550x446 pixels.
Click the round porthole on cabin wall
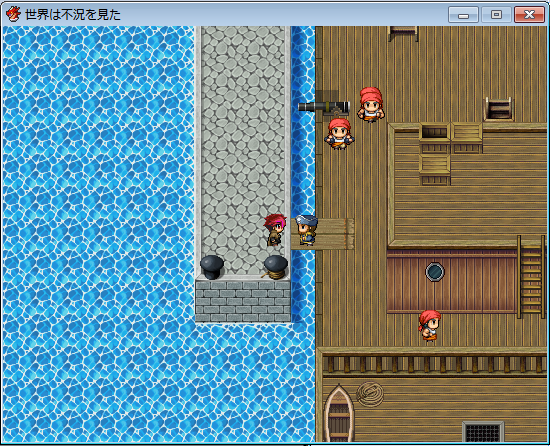click(435, 271)
